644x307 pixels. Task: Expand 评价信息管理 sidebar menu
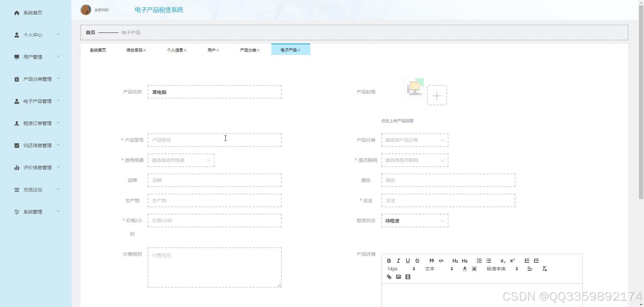click(36, 168)
